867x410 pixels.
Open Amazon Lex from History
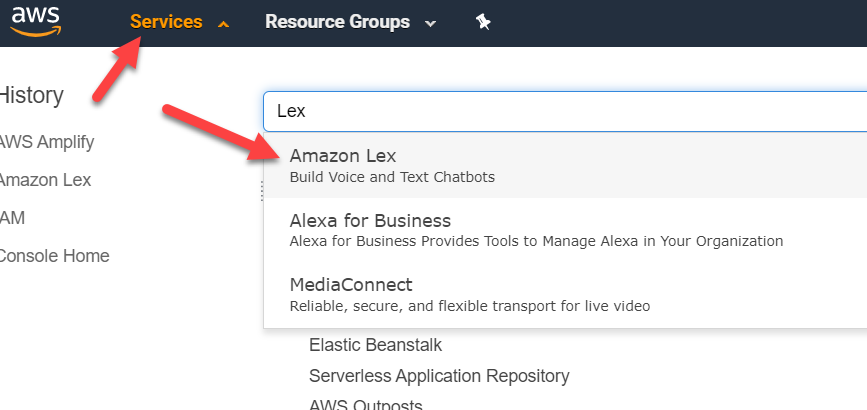point(45,180)
